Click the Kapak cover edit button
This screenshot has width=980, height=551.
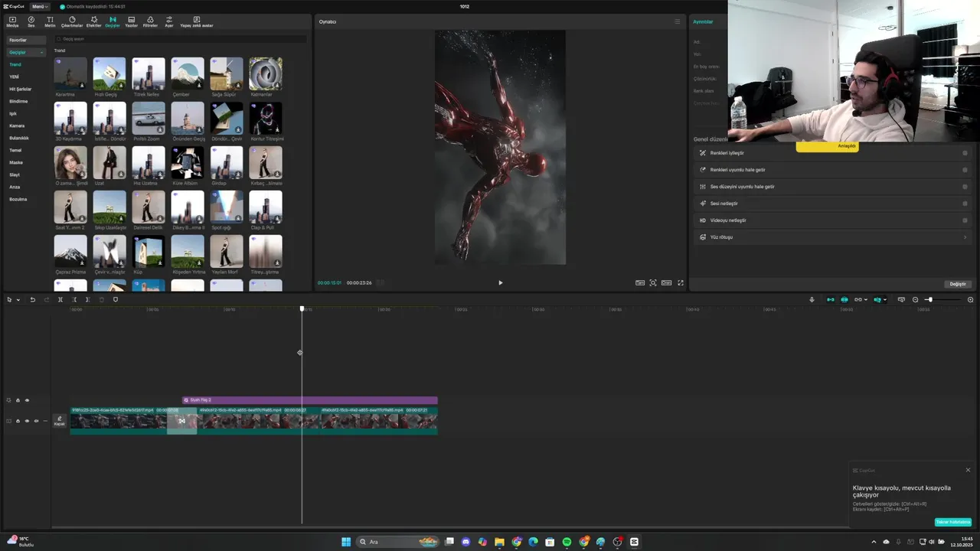(x=59, y=421)
